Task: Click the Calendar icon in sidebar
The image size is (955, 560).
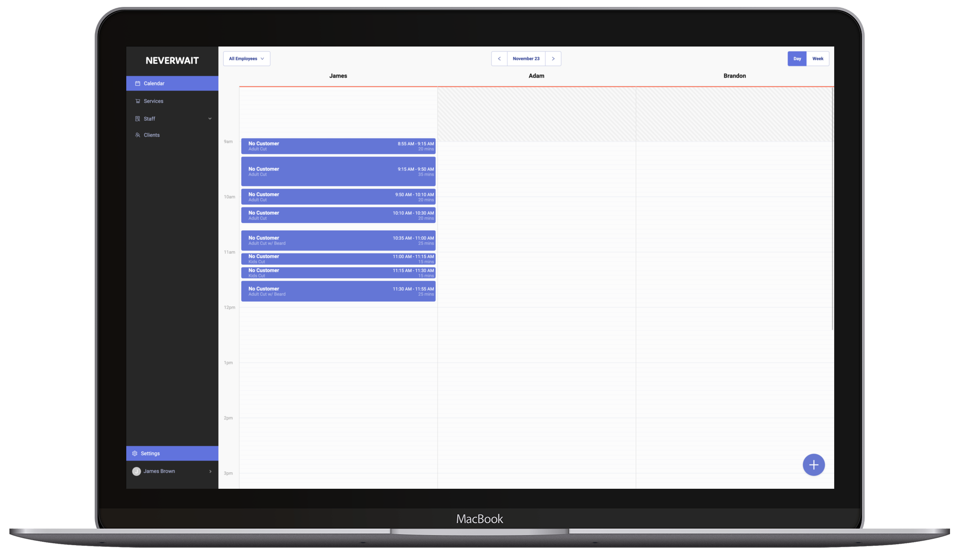Action: (x=137, y=83)
